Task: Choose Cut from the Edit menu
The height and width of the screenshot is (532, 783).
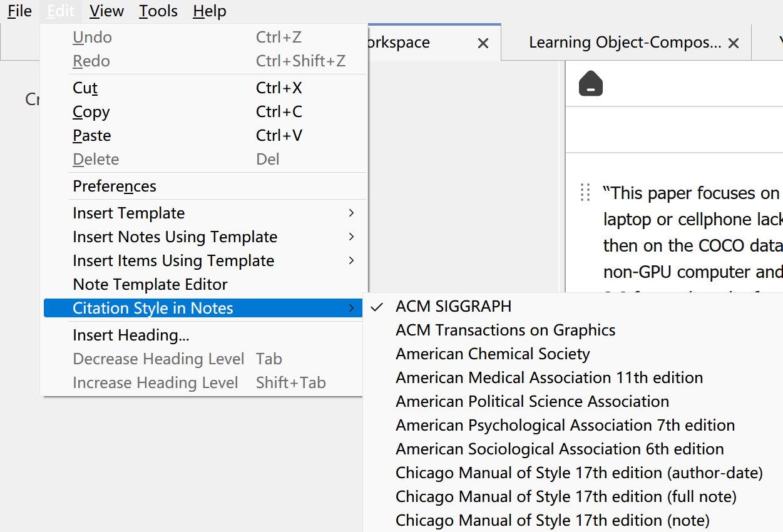Action: (x=204, y=88)
